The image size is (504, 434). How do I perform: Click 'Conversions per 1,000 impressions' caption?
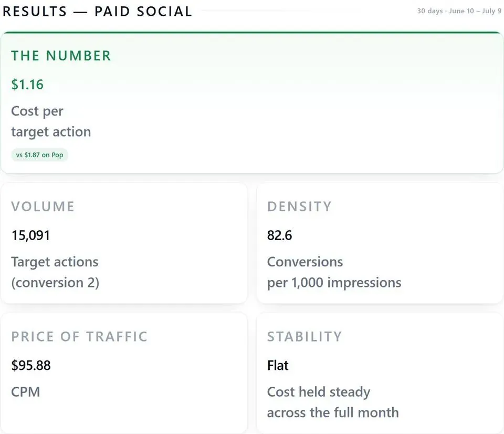click(334, 272)
